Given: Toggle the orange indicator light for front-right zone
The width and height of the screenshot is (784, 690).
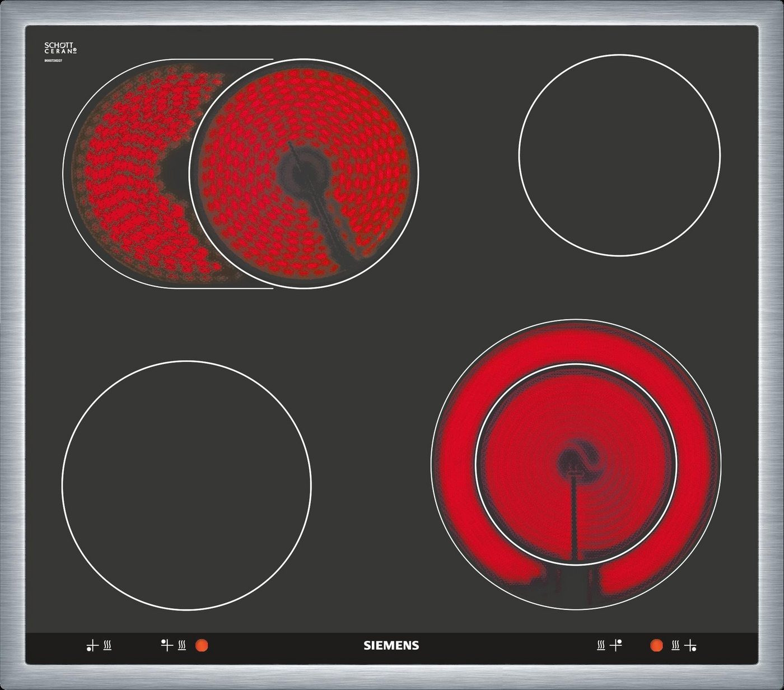Looking at the screenshot, I should click(656, 646).
